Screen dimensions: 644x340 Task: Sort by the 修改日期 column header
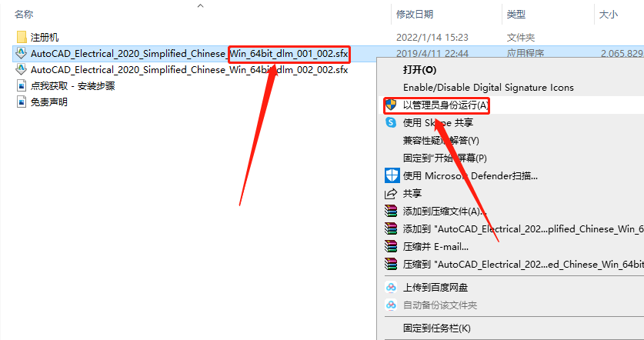tap(415, 15)
